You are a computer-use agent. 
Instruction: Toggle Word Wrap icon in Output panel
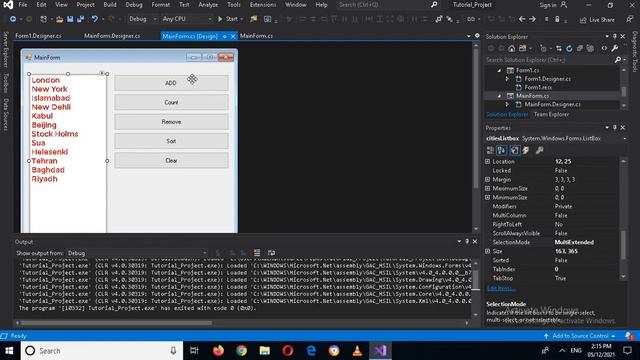click(271, 253)
